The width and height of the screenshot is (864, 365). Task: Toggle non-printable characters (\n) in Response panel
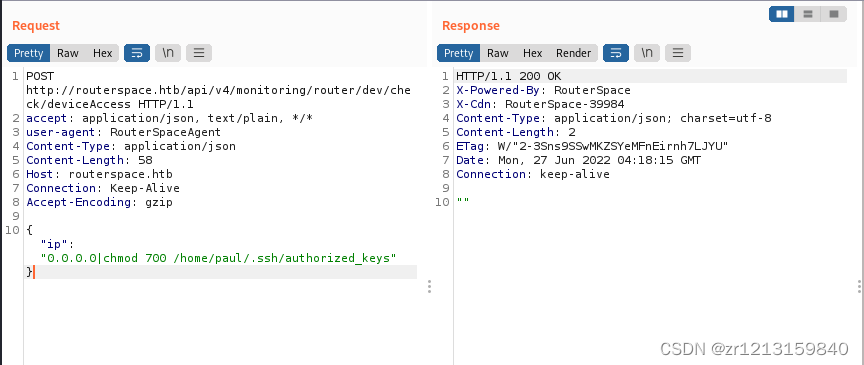[647, 53]
